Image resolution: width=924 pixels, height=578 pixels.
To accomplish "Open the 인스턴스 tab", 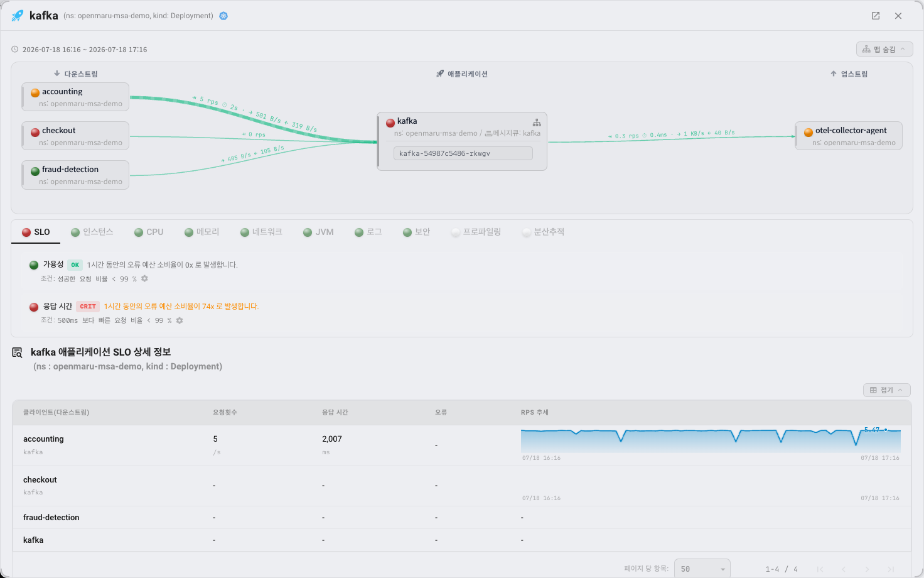I will click(92, 232).
